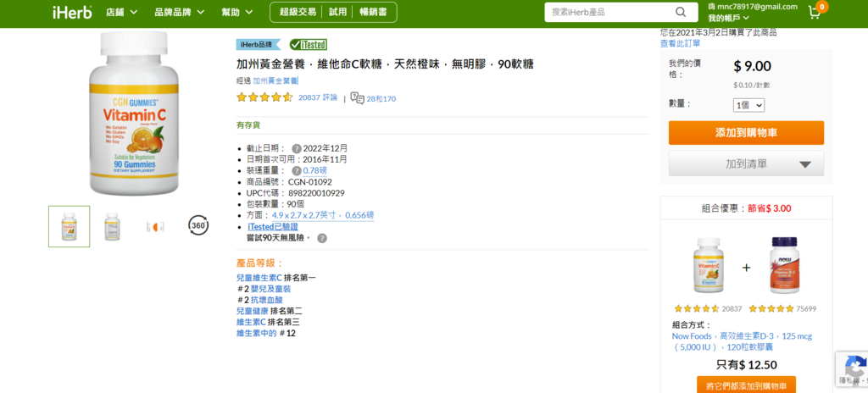Click the iHerb品牌 badge
Screen dimensions: 868x393
pos(258,44)
